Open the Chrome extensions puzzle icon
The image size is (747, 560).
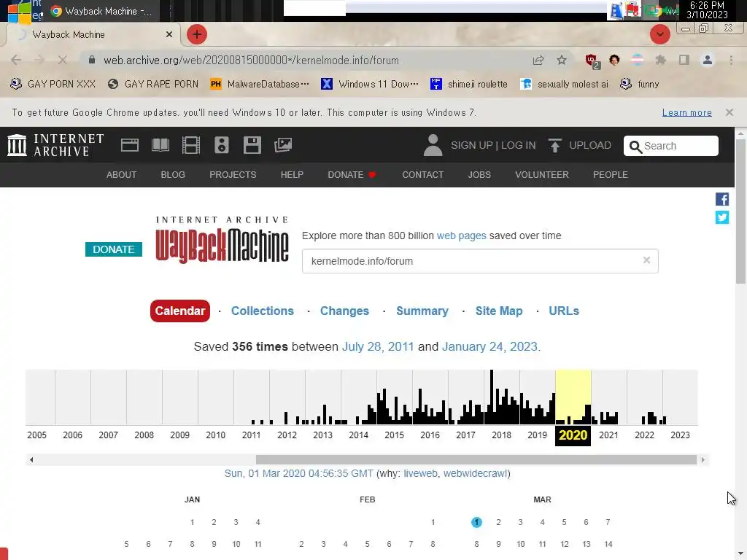(660, 60)
